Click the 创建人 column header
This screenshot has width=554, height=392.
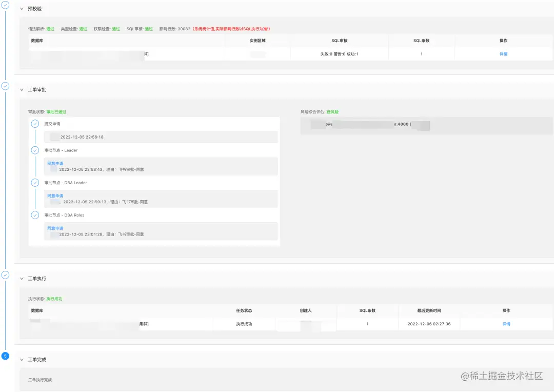[x=306, y=311]
